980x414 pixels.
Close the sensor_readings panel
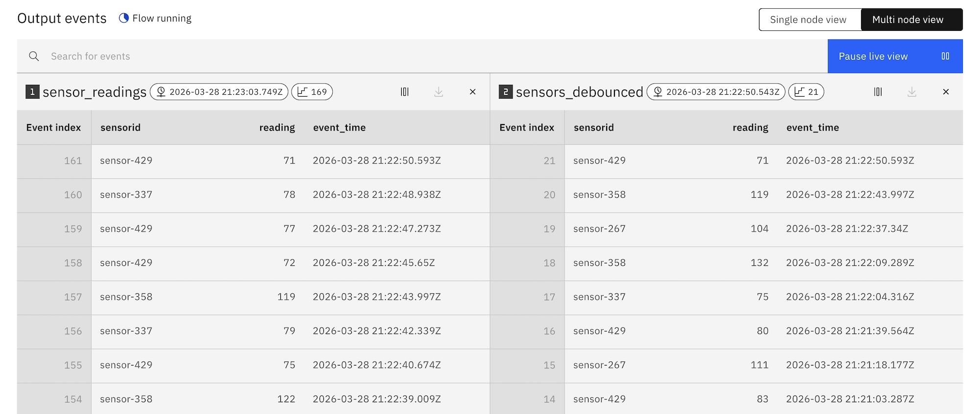[x=472, y=92]
